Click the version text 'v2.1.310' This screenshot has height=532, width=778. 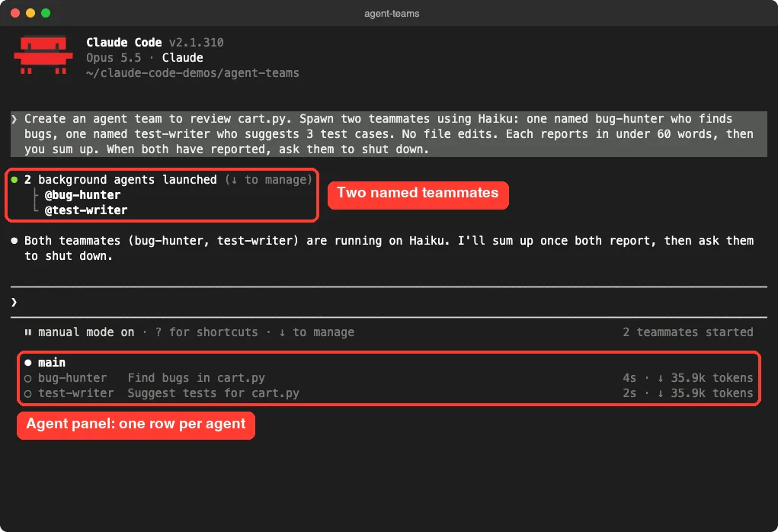[196, 43]
